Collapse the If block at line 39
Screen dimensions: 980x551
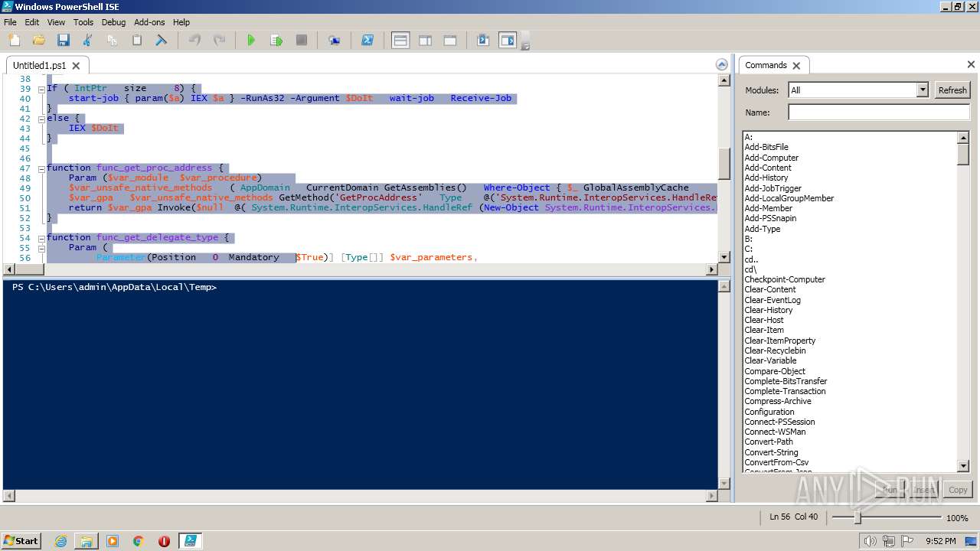[41, 89]
